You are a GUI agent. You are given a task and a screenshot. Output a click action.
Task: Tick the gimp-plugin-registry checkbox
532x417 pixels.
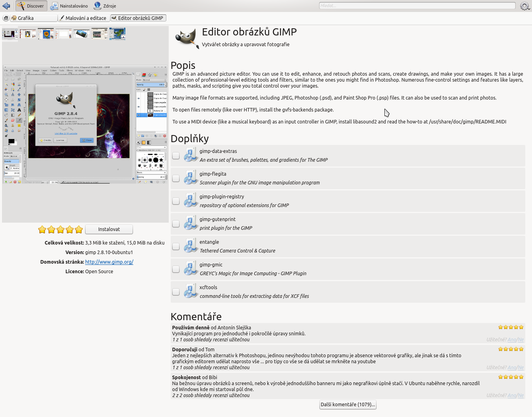pyautogui.click(x=176, y=201)
